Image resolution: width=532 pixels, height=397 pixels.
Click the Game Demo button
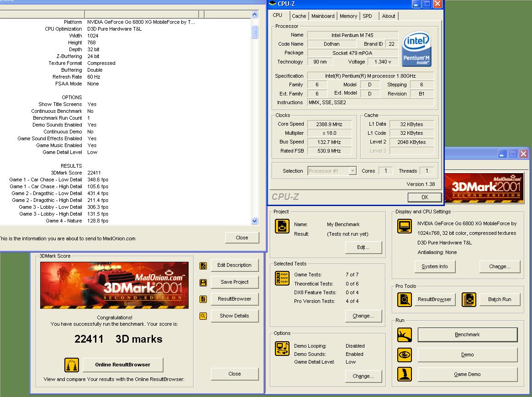coord(468,375)
